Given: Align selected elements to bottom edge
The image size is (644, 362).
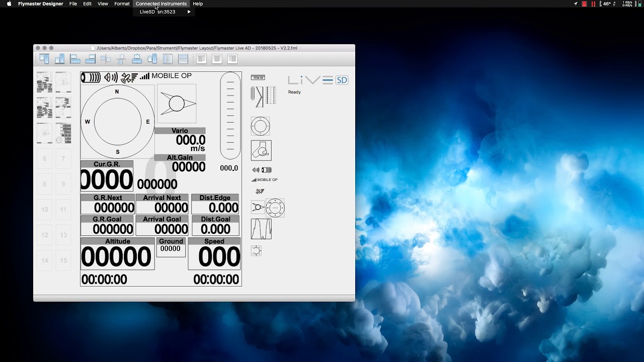Looking at the screenshot, I should pos(59,59).
